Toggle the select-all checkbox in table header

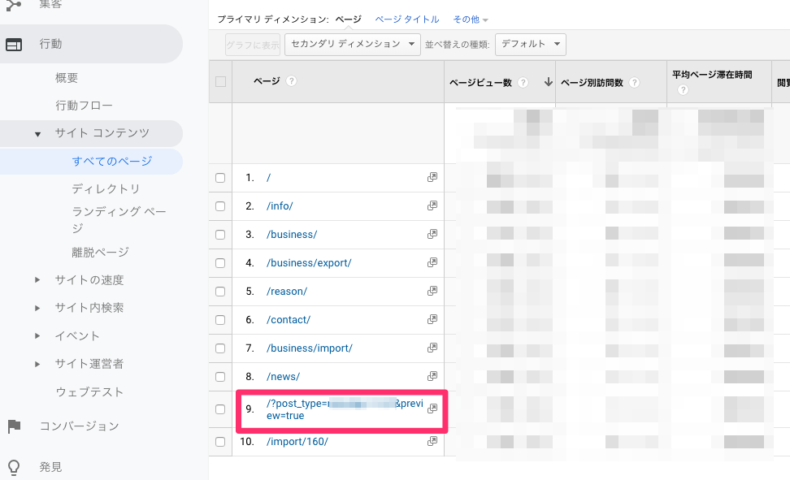click(x=220, y=82)
